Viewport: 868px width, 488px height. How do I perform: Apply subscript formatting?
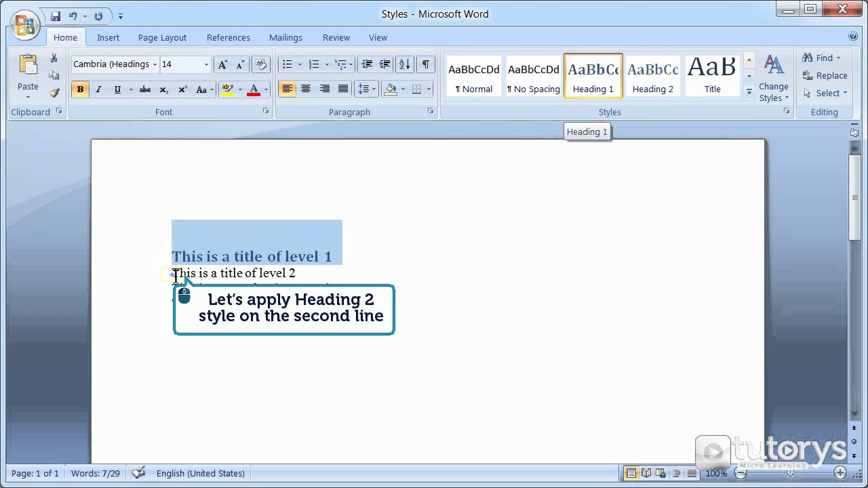pos(163,89)
